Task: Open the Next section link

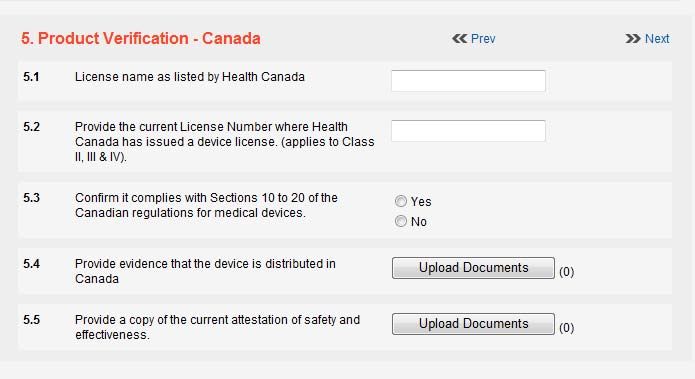Action: (x=657, y=39)
